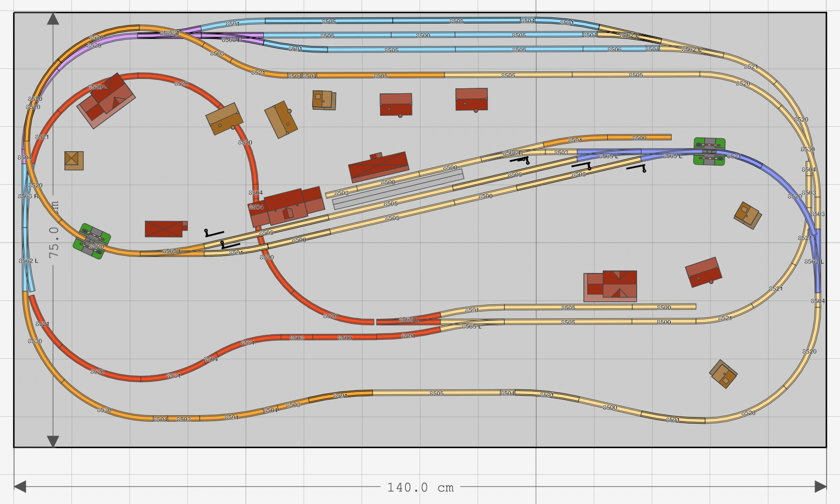The height and width of the screenshot is (504, 840).
Task: Select the 8563 R turnout on left edge
Action: coord(25,196)
